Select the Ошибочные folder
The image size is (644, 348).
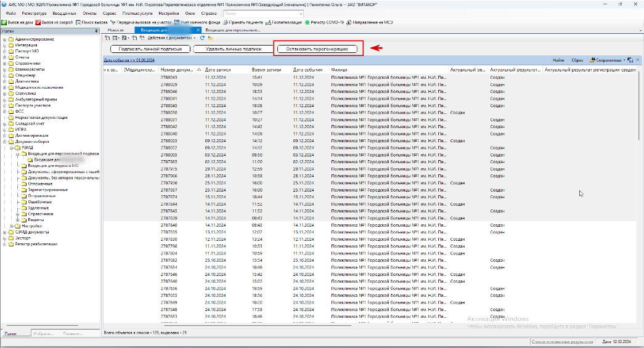pyautogui.click(x=39, y=202)
